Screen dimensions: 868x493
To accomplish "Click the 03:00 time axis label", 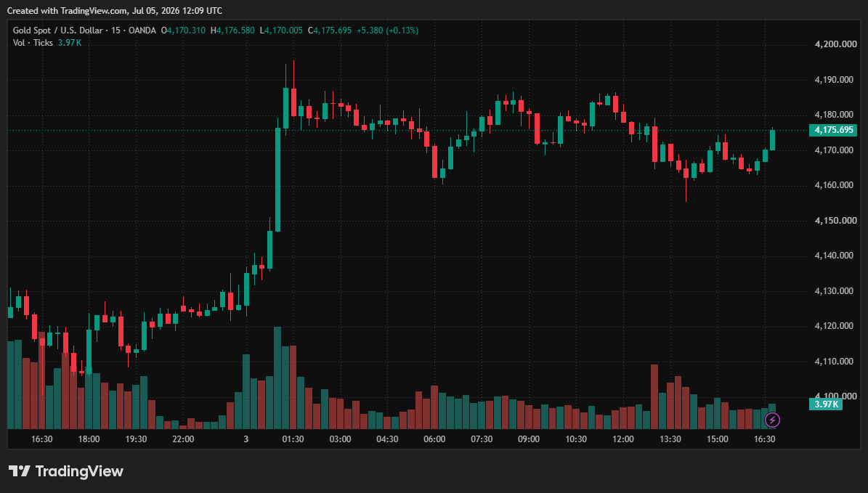I will coord(341,439).
